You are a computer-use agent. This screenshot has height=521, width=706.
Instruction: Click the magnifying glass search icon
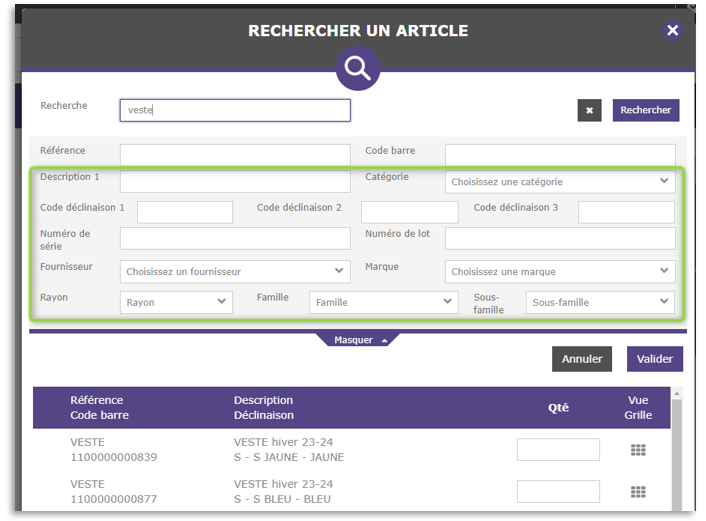[x=357, y=69]
